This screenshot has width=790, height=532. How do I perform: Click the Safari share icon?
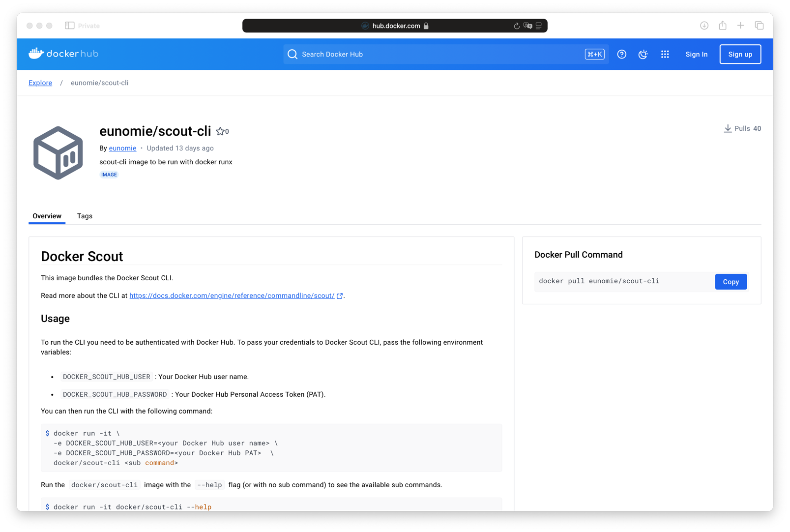point(723,25)
